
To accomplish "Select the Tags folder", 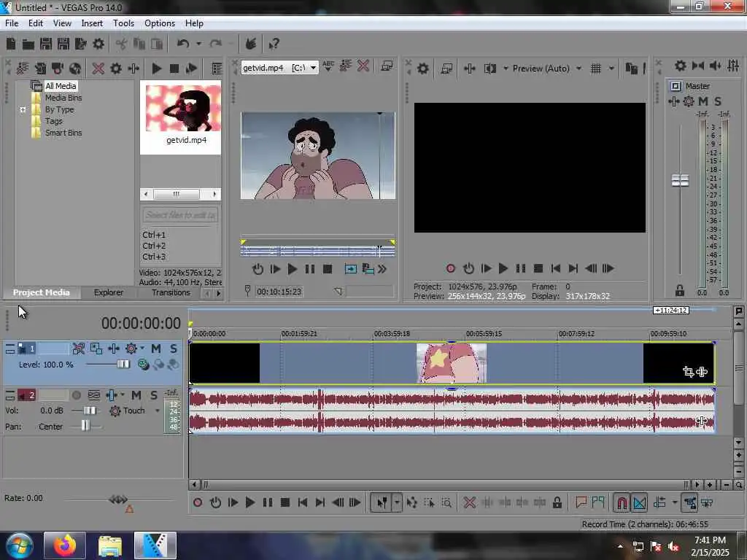I will point(54,121).
